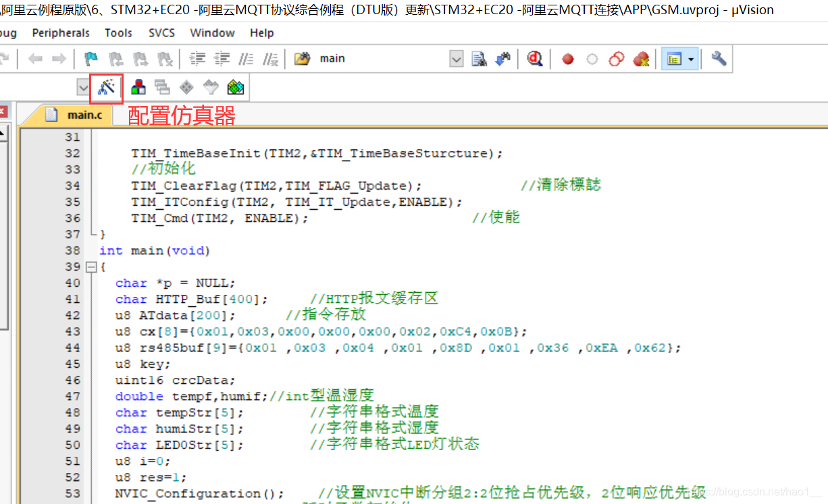Navigate forwards with the right arrow
Image resolution: width=828 pixels, height=504 pixels.
pyautogui.click(x=59, y=59)
